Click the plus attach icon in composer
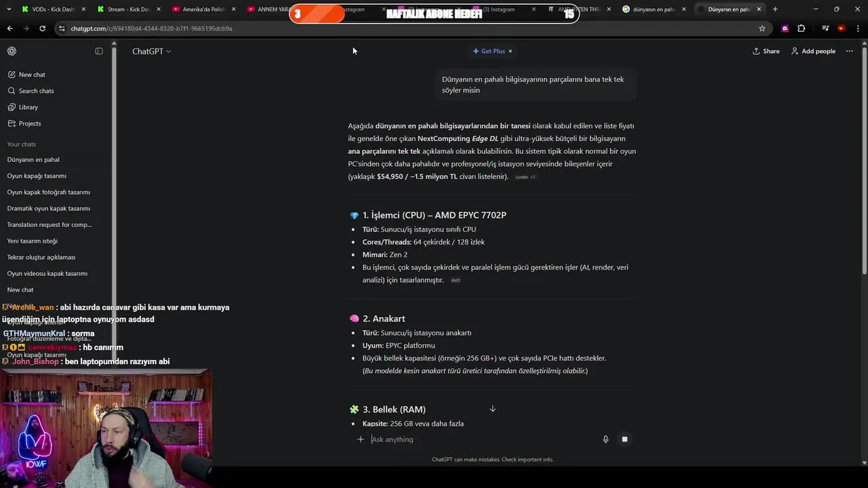Viewport: 868px width, 488px height. 361,439
